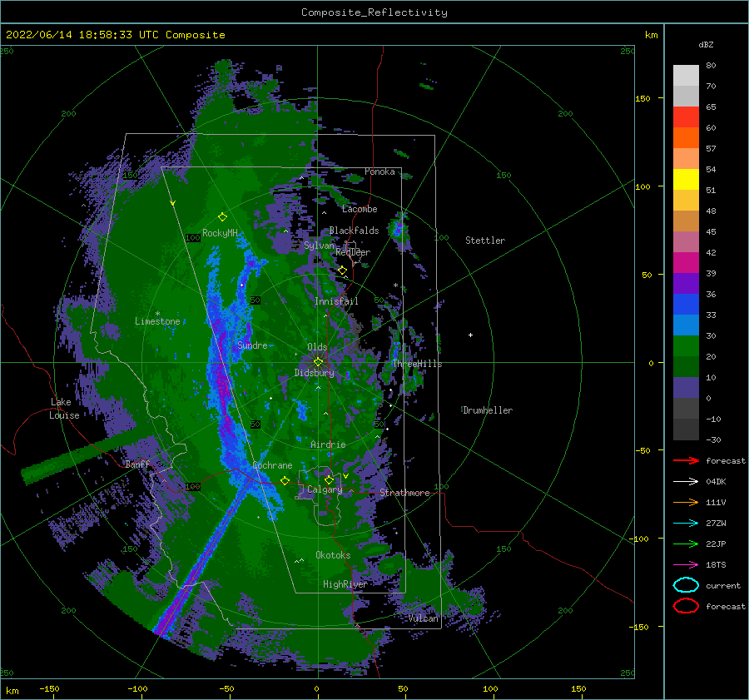Click the Limestone label
749x700 pixels.
tap(157, 321)
